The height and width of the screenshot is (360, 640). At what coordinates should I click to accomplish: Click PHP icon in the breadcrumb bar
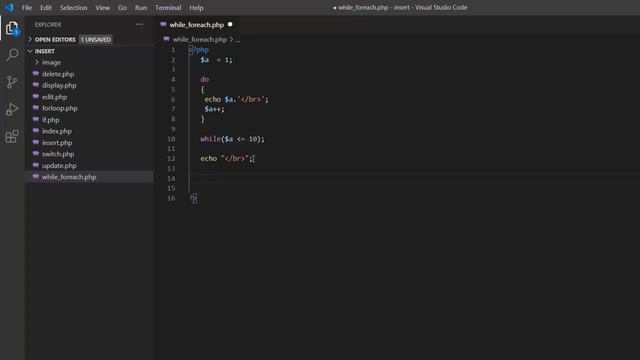[x=167, y=39]
